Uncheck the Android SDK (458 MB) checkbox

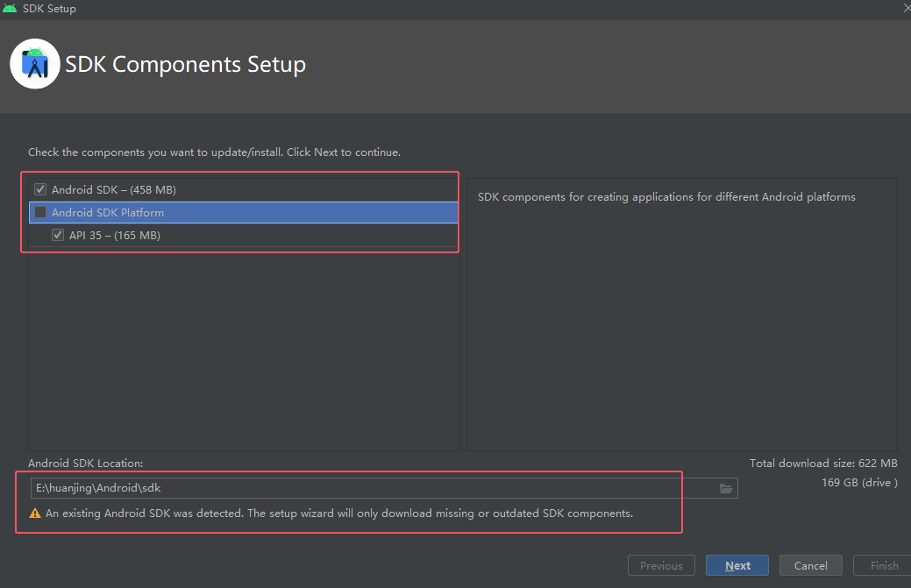point(40,189)
